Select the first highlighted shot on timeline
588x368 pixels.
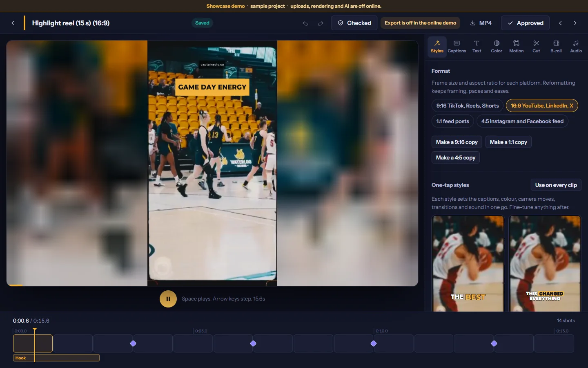point(33,343)
